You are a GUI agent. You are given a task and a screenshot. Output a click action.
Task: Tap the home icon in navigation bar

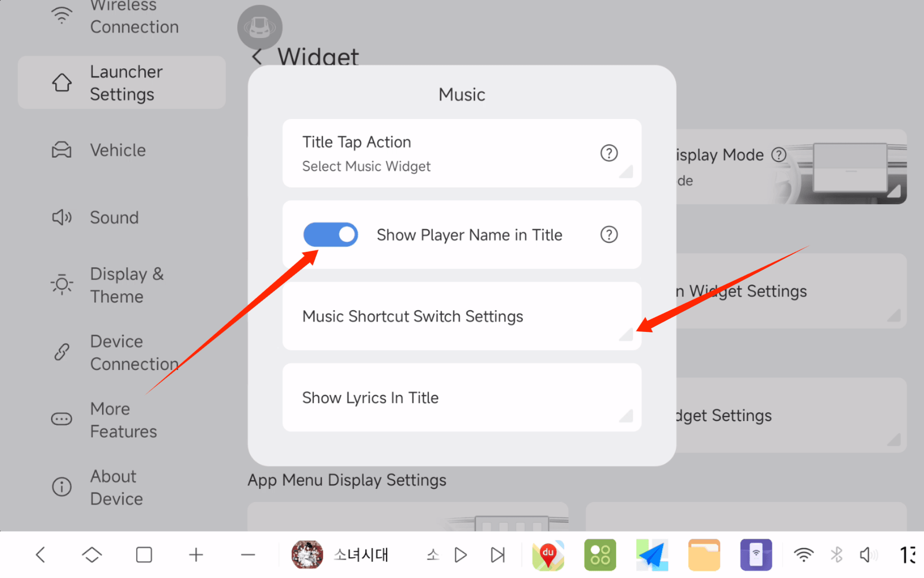tap(92, 555)
